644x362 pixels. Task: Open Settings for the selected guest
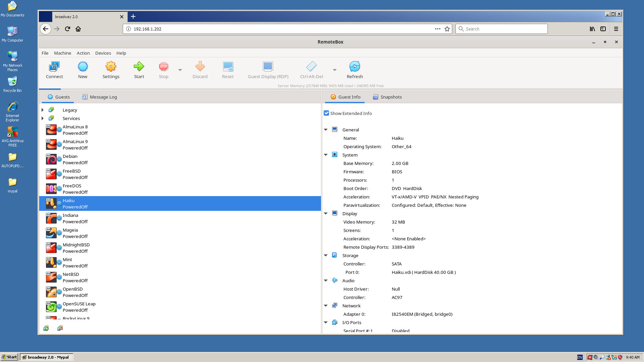click(111, 70)
